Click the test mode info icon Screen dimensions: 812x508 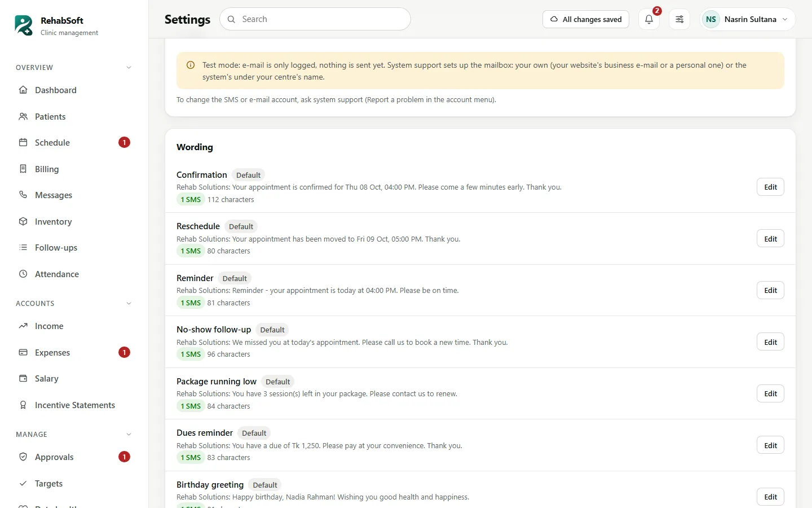coord(191,65)
